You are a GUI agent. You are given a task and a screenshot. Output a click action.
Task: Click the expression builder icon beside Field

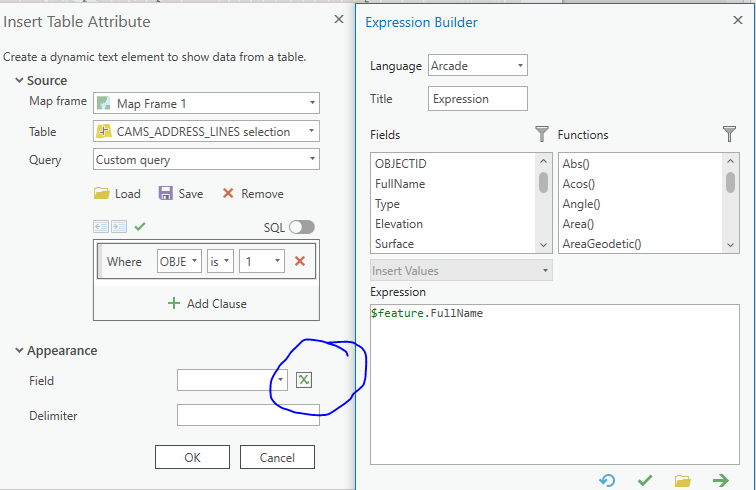point(305,380)
